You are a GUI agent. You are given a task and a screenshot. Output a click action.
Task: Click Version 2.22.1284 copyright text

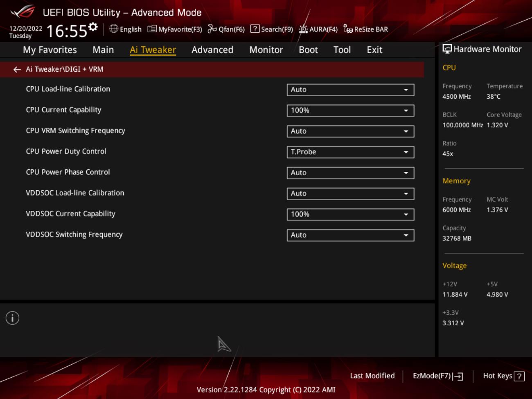point(266,390)
